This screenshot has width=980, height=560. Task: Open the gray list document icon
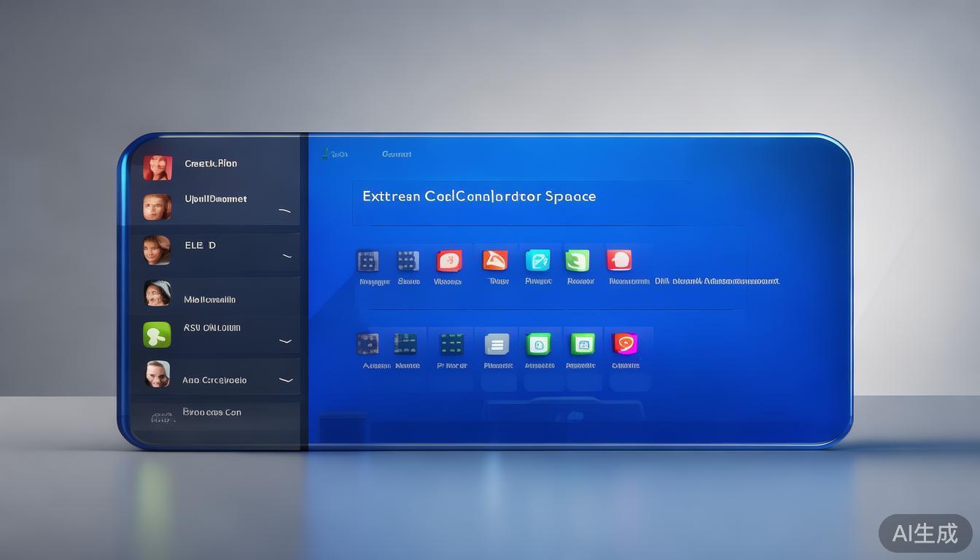point(497,344)
